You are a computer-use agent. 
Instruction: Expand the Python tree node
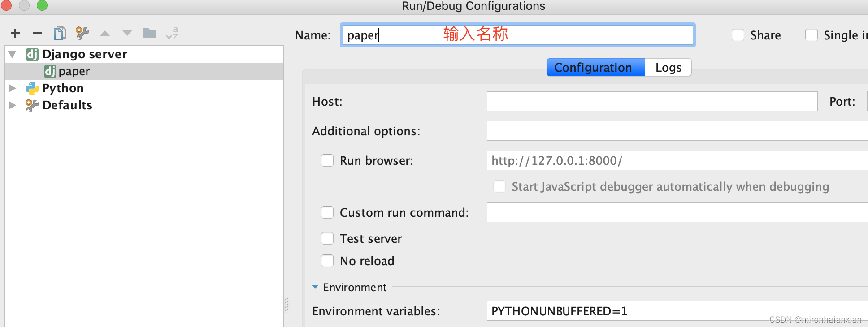coord(13,88)
